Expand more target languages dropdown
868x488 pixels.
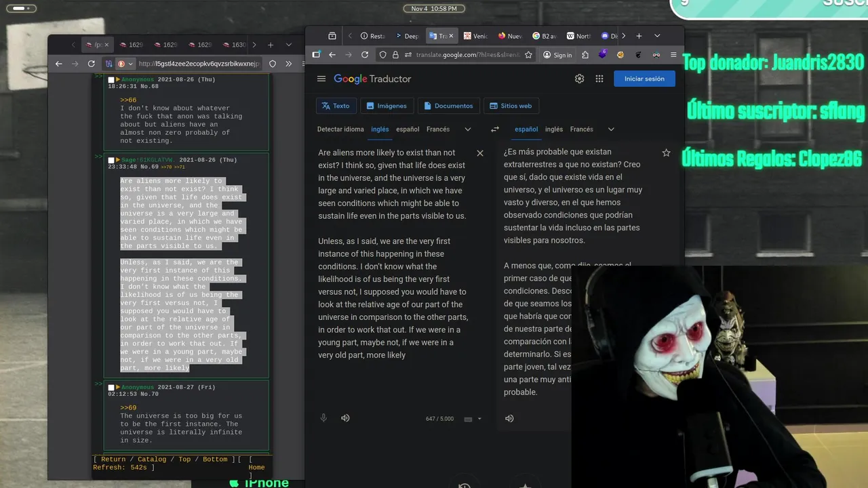tap(611, 129)
